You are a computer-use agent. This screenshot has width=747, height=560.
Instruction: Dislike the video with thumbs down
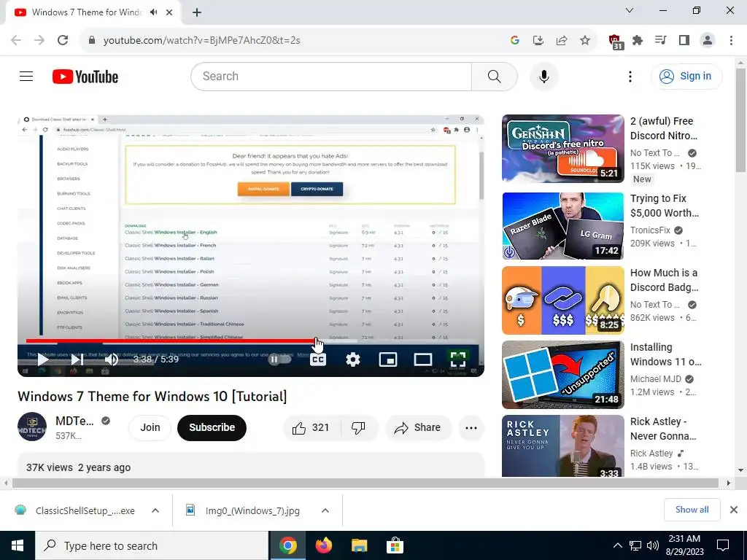click(x=359, y=427)
